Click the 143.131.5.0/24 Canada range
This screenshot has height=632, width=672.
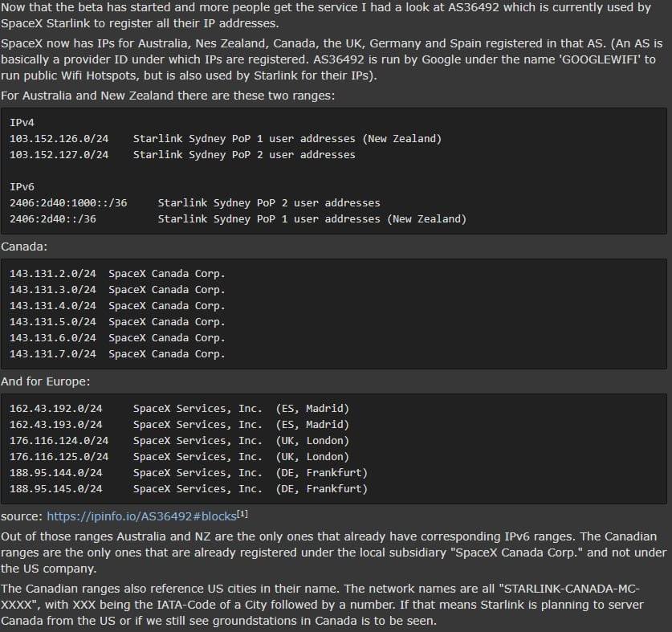click(53, 322)
